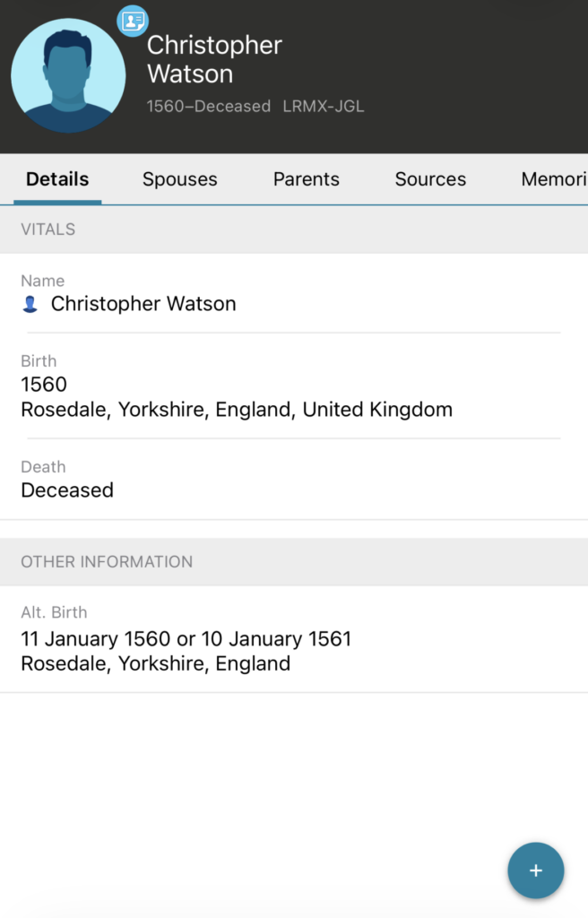Open the Memories tab
The image size is (588, 918).
(553, 179)
